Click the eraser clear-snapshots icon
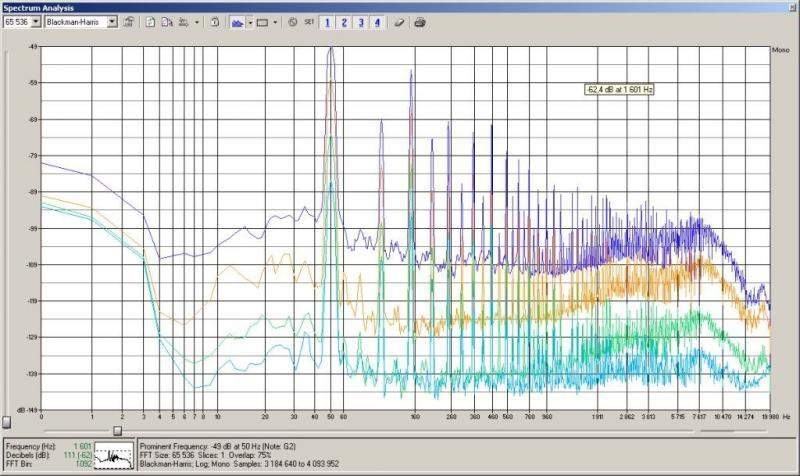This screenshot has height=476, width=800. (x=399, y=22)
